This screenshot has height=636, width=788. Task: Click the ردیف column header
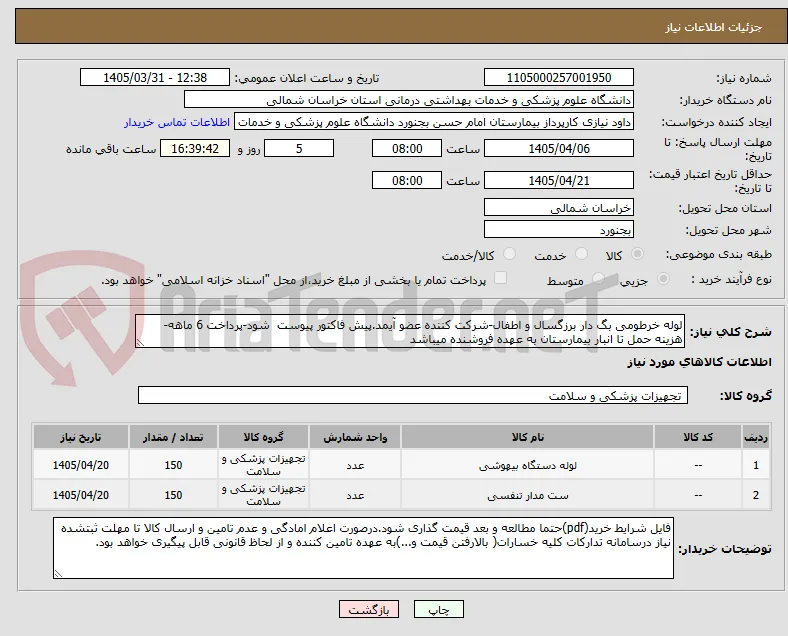click(755, 437)
